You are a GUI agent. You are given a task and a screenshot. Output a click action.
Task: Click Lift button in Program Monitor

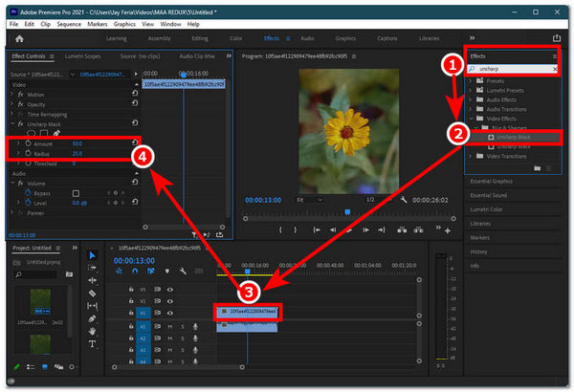point(402,229)
